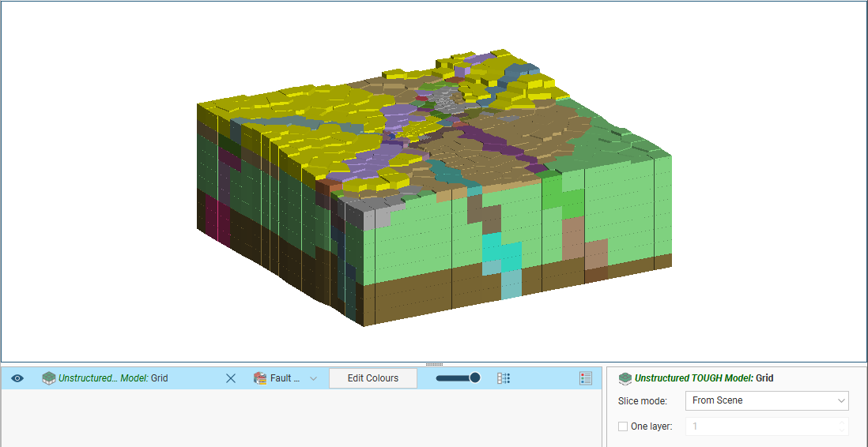868x447 pixels.
Task: Remove the grid with the X icon
Action: click(x=231, y=378)
